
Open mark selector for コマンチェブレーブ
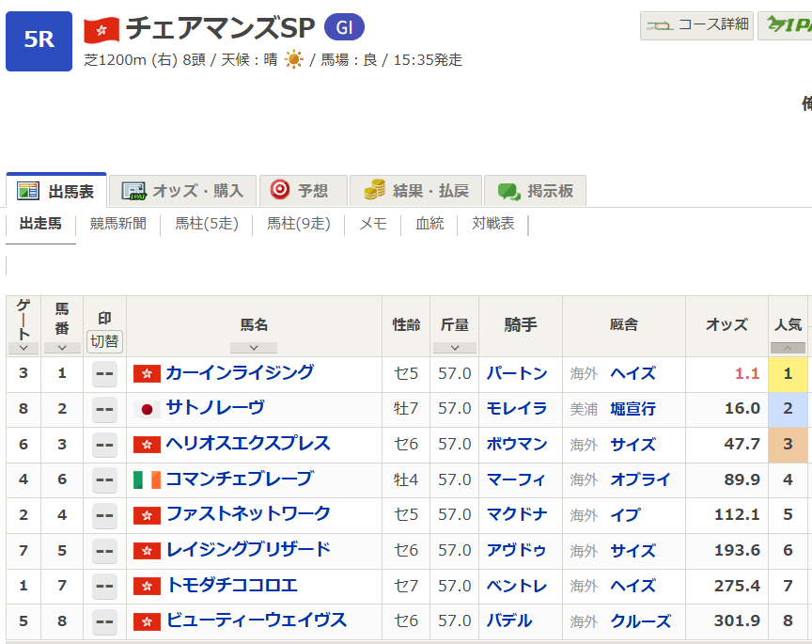click(104, 479)
